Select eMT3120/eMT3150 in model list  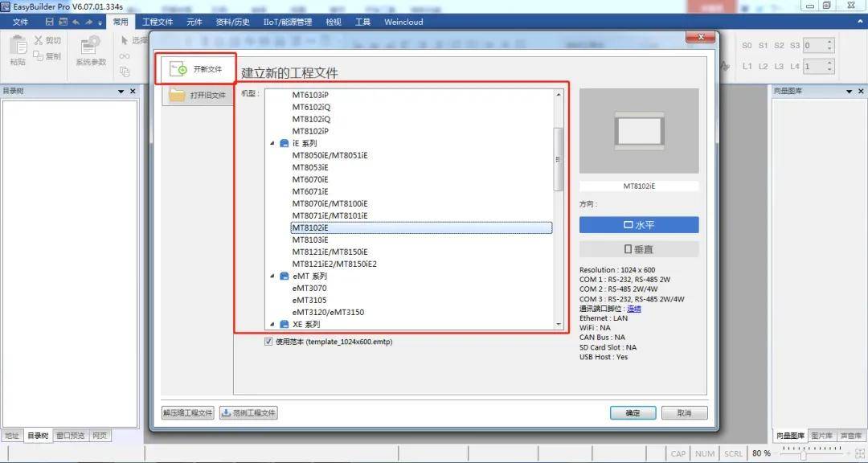click(x=328, y=312)
